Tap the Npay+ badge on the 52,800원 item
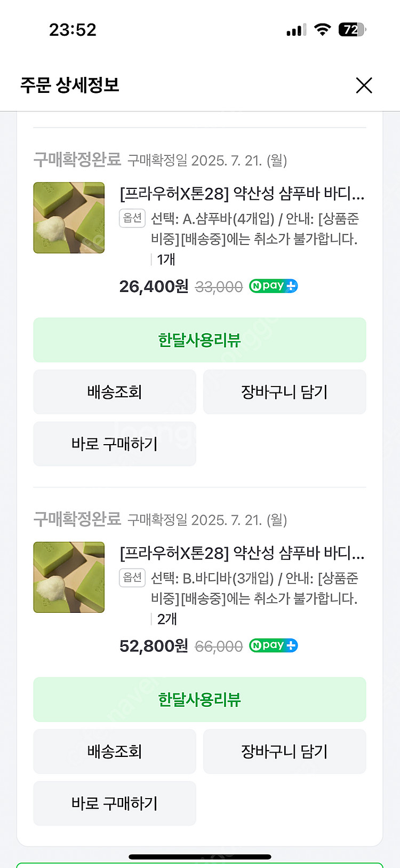 tap(273, 645)
